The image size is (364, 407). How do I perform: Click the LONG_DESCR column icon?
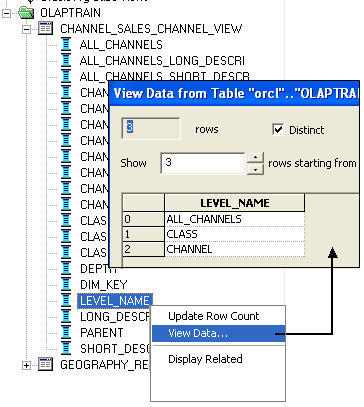point(66,317)
